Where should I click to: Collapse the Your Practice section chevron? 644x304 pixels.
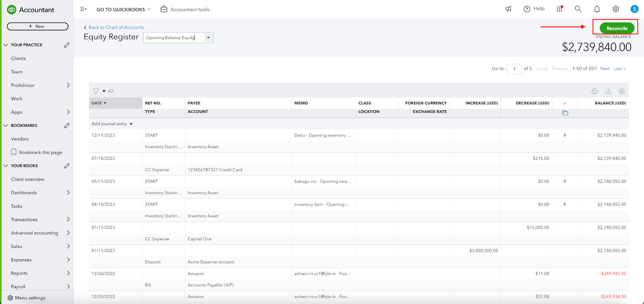pyautogui.click(x=6, y=45)
